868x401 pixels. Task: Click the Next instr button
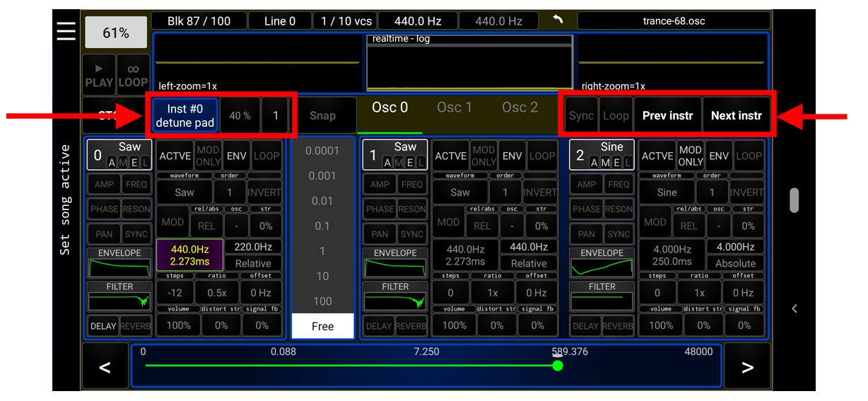pos(737,115)
